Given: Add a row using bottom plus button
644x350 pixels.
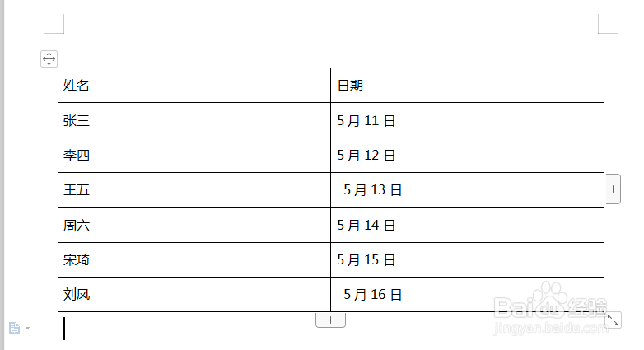Looking at the screenshot, I should [x=330, y=320].
